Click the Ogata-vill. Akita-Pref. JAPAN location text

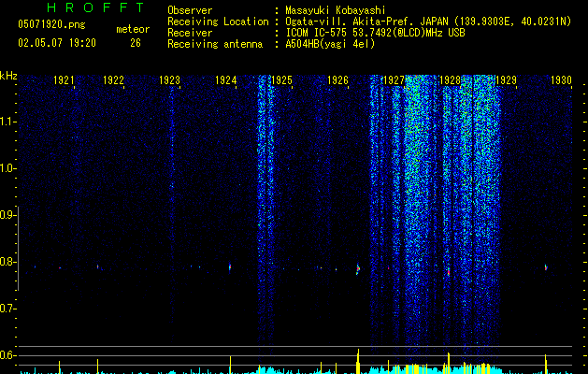pyautogui.click(x=428, y=22)
